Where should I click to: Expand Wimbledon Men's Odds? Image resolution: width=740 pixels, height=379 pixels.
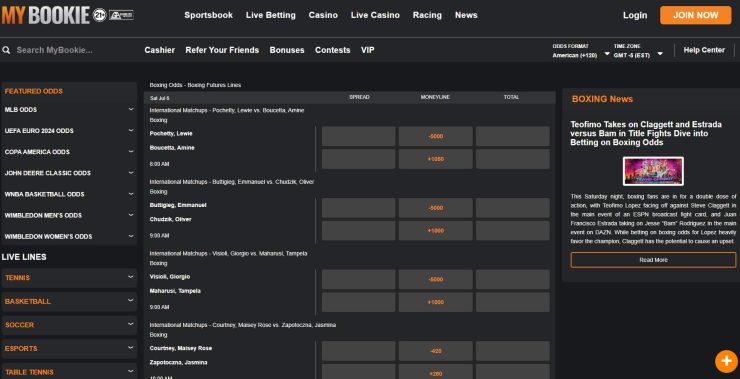click(69, 215)
